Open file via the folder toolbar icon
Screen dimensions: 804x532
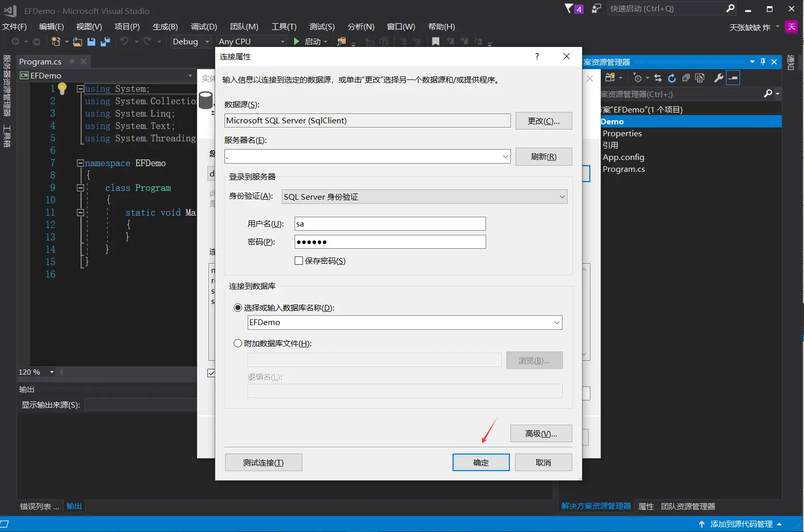(77, 42)
